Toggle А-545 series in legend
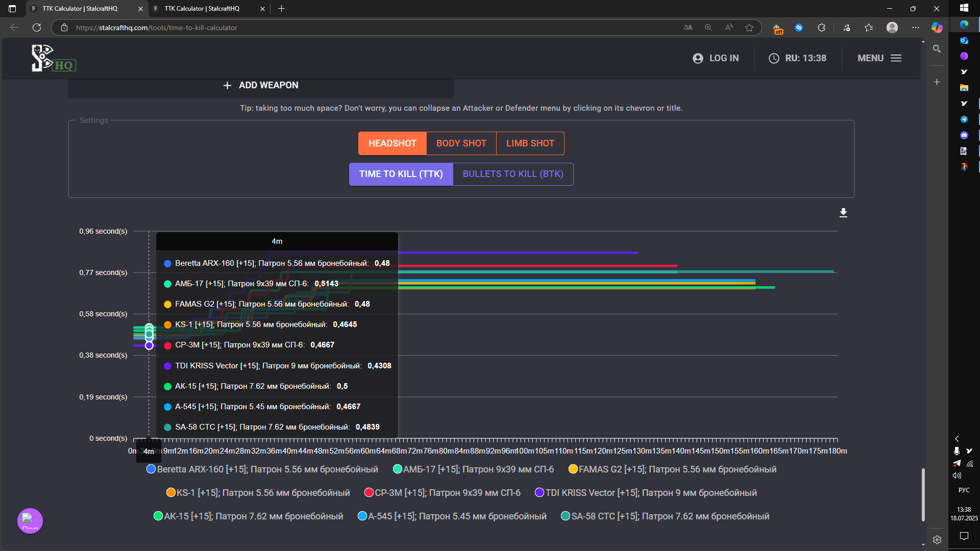 pos(452,516)
